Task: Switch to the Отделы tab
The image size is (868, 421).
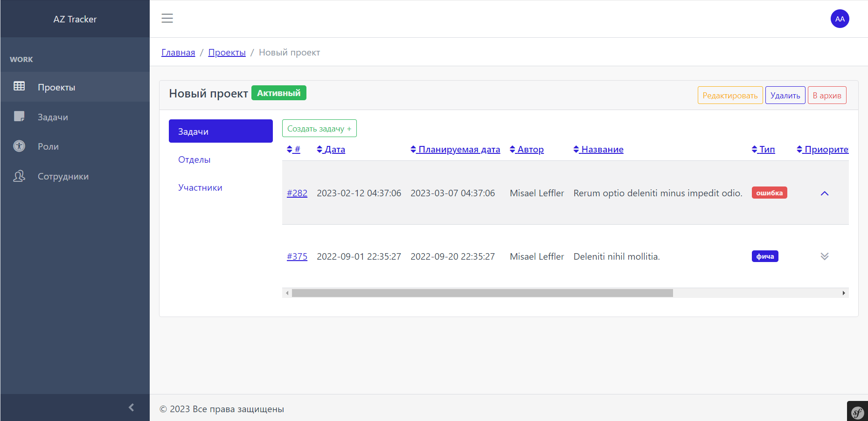Action: pyautogui.click(x=194, y=159)
